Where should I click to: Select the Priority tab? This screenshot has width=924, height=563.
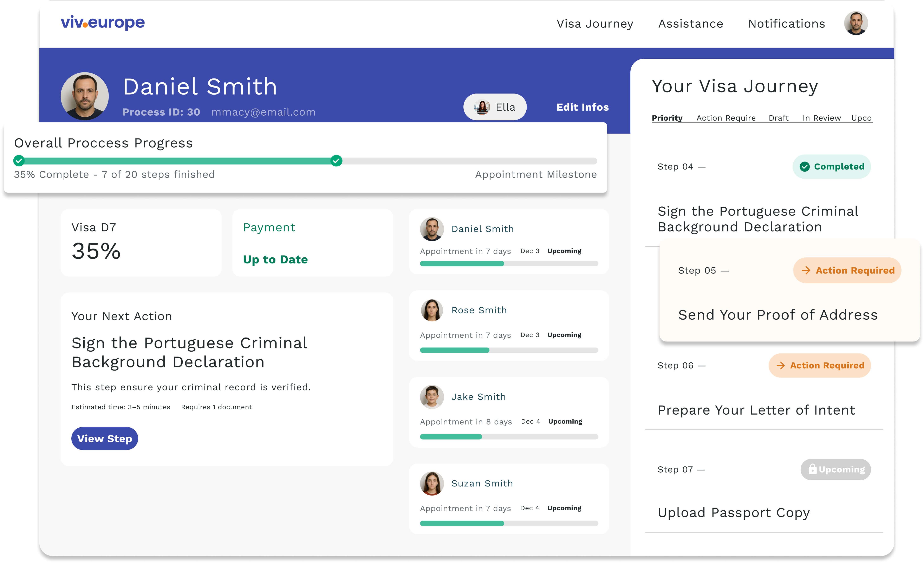coord(667,118)
